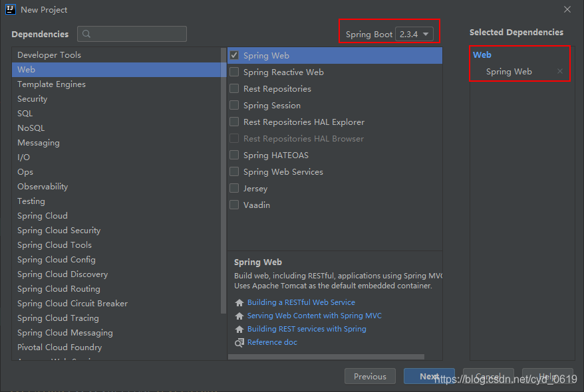This screenshot has height=392, width=584.
Task: Open the Testing category
Action: [116, 201]
